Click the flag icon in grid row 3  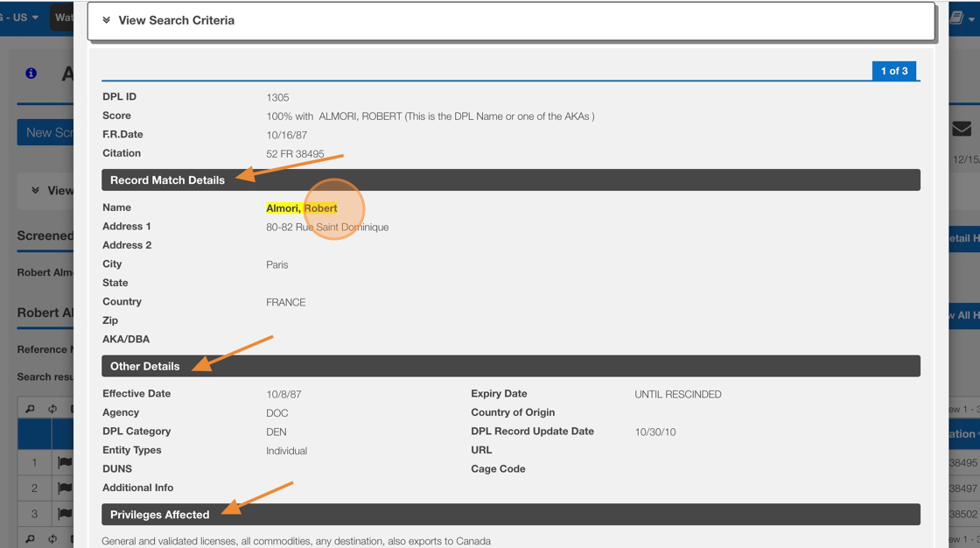click(65, 514)
